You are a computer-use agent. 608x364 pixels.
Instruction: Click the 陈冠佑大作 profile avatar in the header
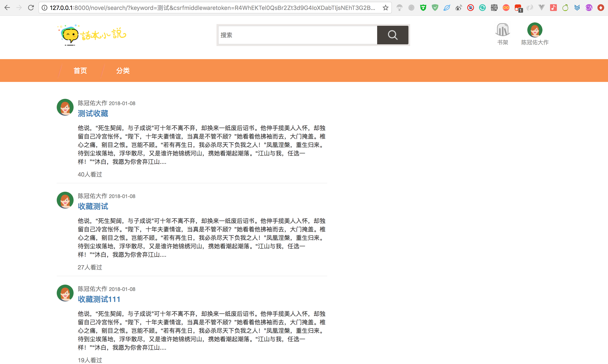(x=535, y=30)
